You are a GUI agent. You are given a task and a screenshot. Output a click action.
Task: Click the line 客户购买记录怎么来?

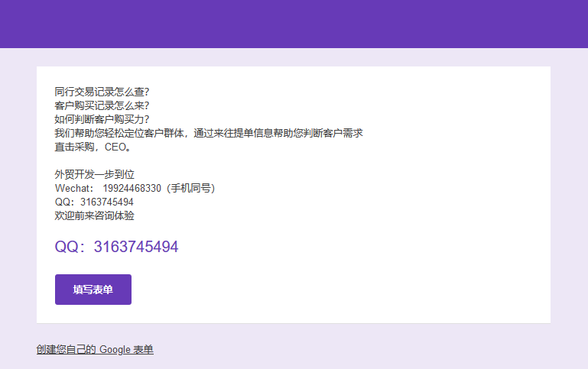click(x=102, y=105)
